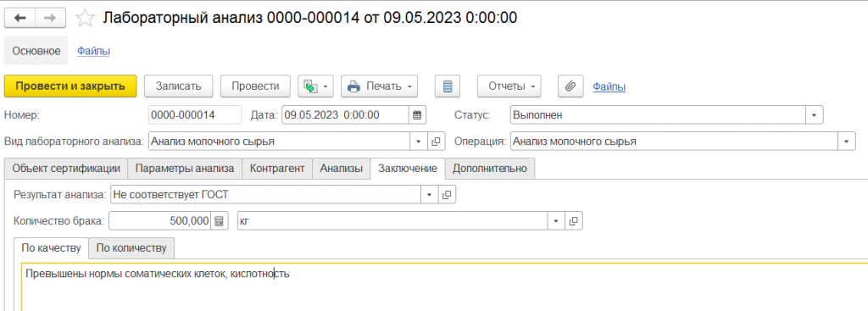Go back with the left arrow button
The height and width of the screenshot is (311, 868).
20,18
